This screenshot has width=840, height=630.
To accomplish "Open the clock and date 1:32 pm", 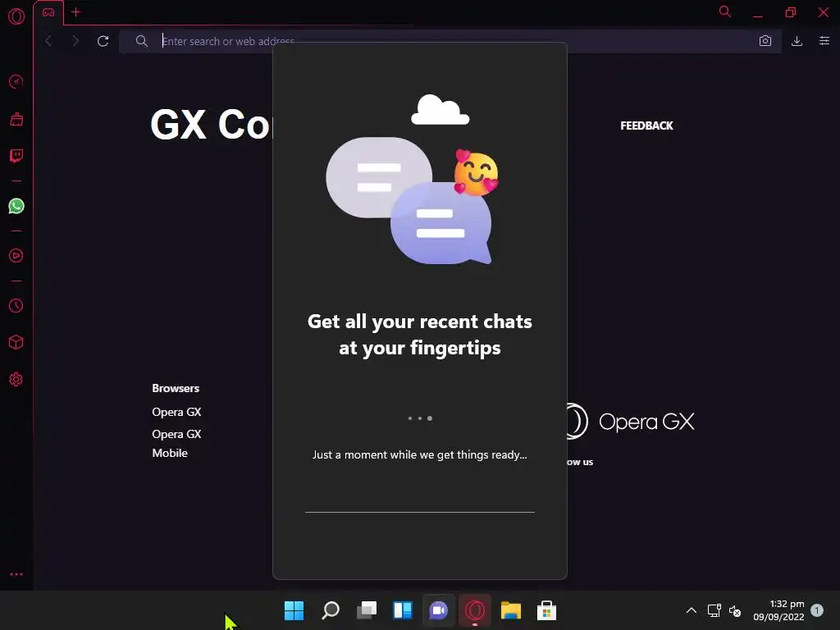I will pos(779,610).
